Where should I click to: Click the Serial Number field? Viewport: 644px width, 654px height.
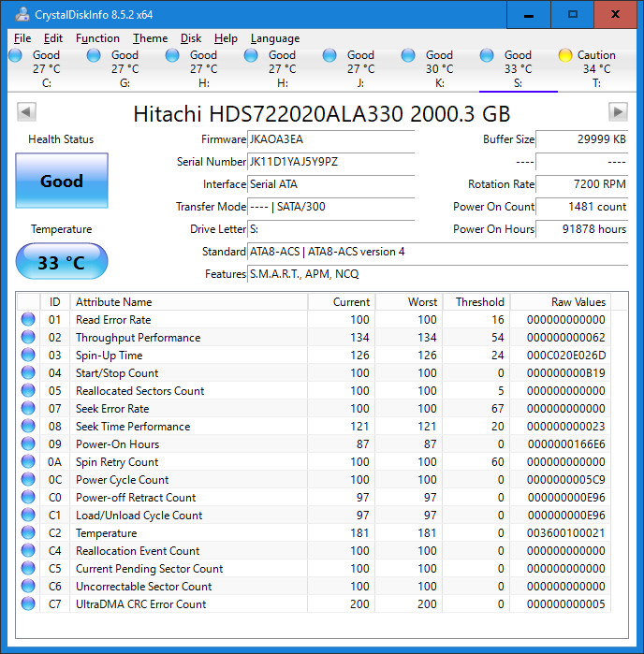(331, 162)
